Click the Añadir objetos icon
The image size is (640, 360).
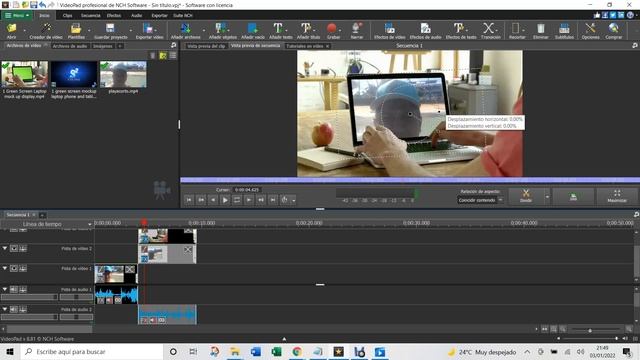click(220, 28)
